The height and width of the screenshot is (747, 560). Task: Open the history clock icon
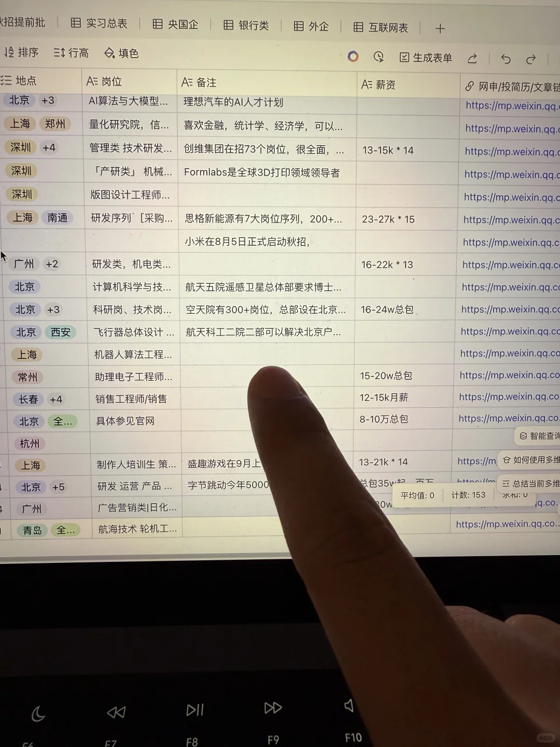(x=379, y=57)
